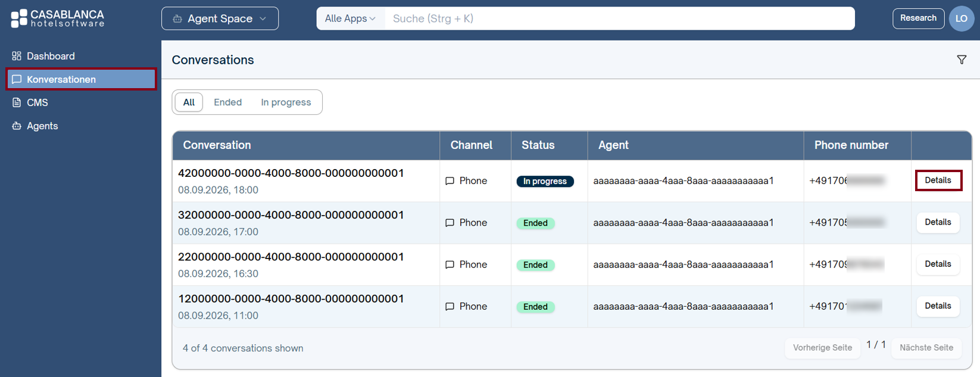The image size is (980, 377).
Task: Go to Dashboard in the sidebar
Action: coord(81,56)
